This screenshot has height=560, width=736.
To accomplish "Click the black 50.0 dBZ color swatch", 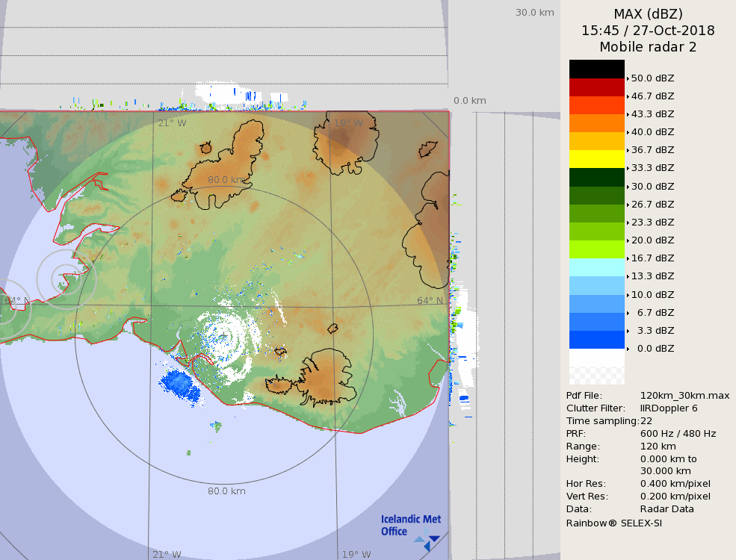I will pyautogui.click(x=596, y=69).
